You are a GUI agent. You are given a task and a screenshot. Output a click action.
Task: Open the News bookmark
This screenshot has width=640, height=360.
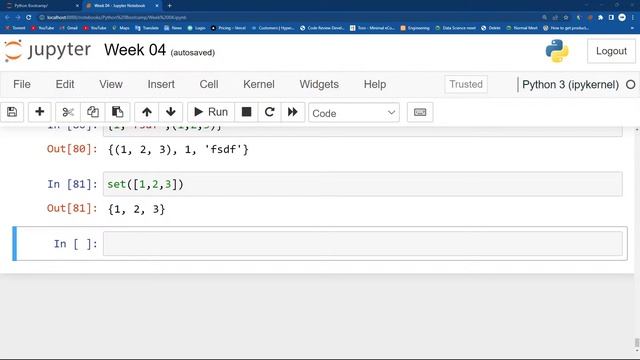pyautogui.click(x=173, y=28)
